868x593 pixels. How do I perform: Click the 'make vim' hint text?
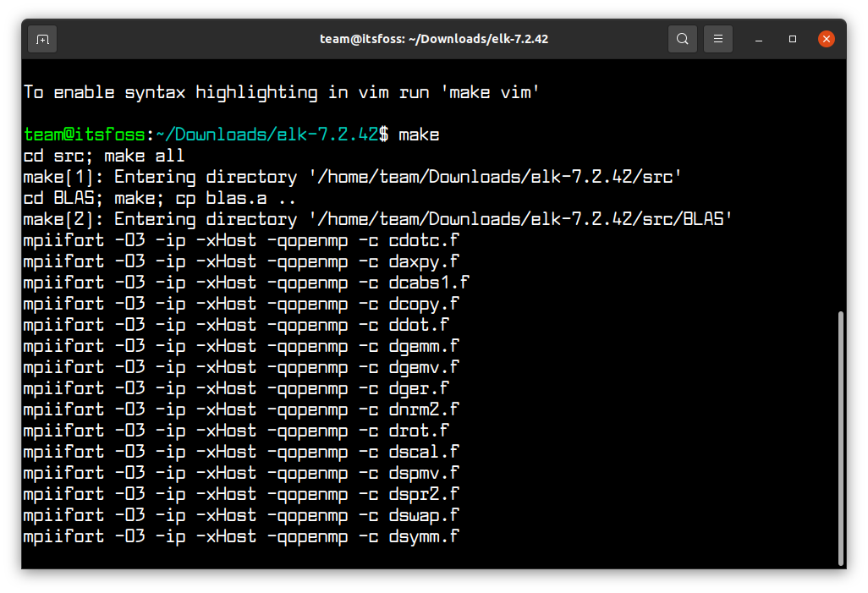(487, 91)
